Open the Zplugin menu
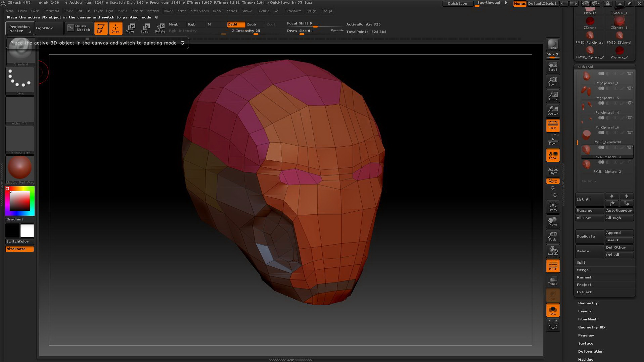The height and width of the screenshot is (362, 644). pyautogui.click(x=311, y=11)
